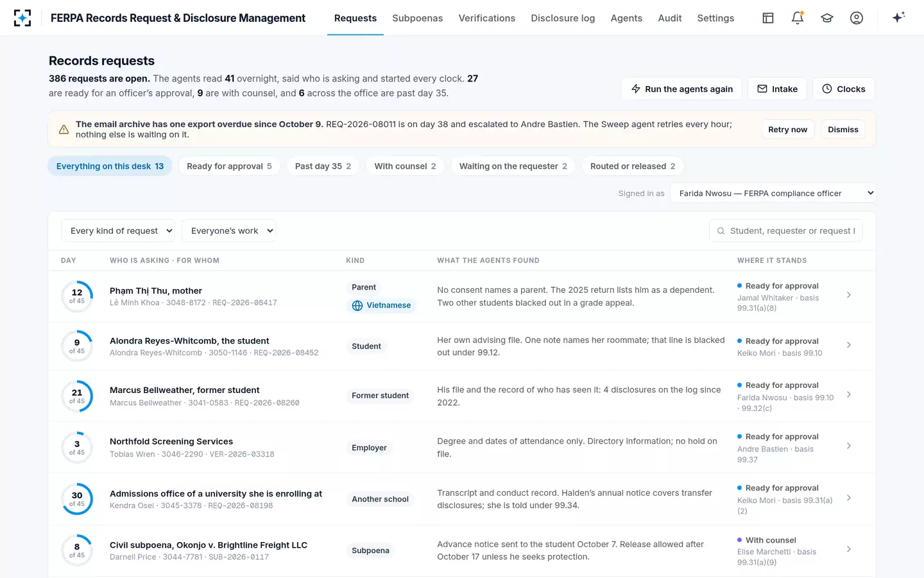Screen dimensions: 924x578
Task: Switch to the Subpoenas tab
Action: (x=418, y=18)
